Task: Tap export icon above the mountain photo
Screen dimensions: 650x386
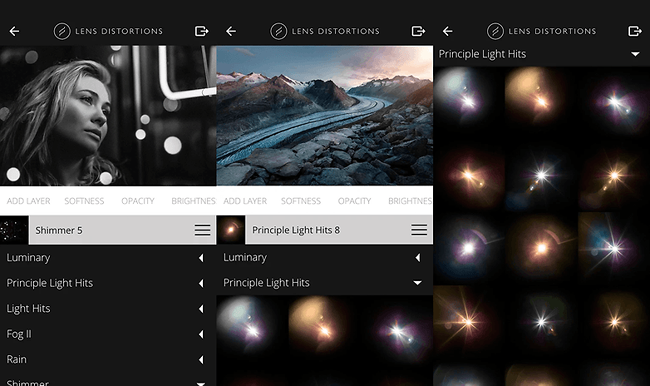Action: point(418,31)
